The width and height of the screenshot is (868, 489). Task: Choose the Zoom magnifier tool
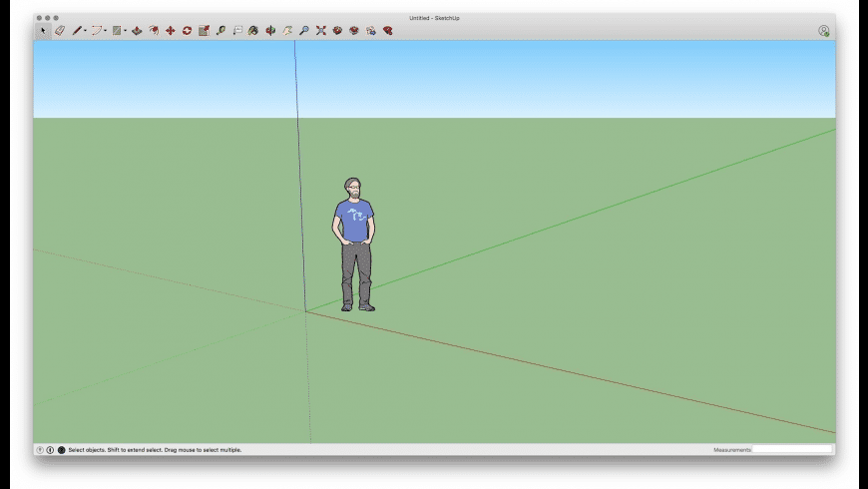click(304, 31)
